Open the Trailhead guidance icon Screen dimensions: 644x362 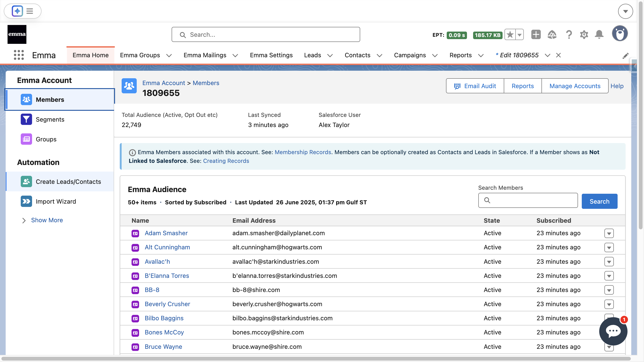click(552, 34)
